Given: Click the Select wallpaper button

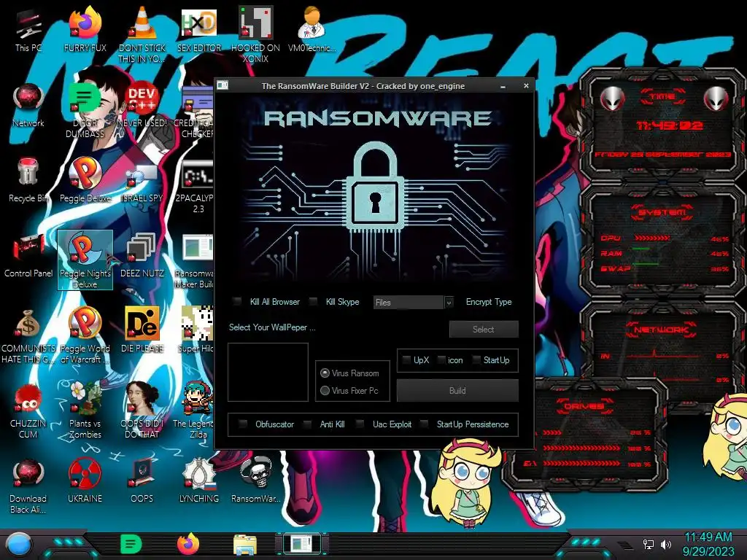Looking at the screenshot, I should click(484, 329).
